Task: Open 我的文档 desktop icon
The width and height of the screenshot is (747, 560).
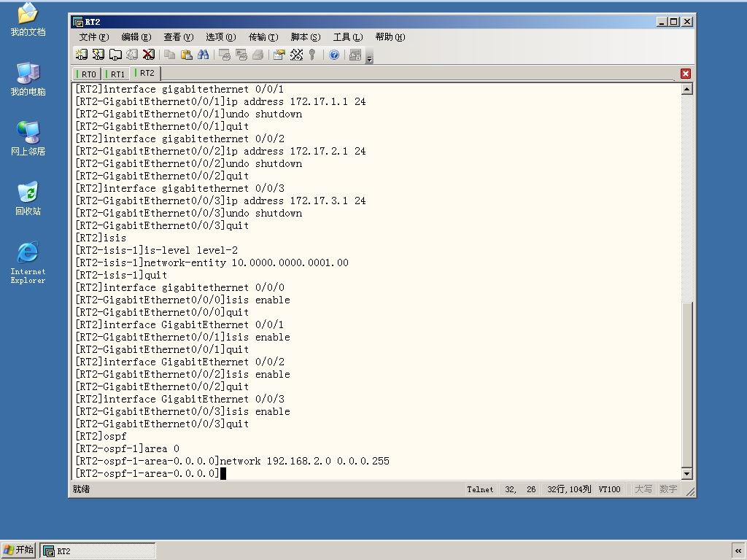Action: pyautogui.click(x=28, y=20)
